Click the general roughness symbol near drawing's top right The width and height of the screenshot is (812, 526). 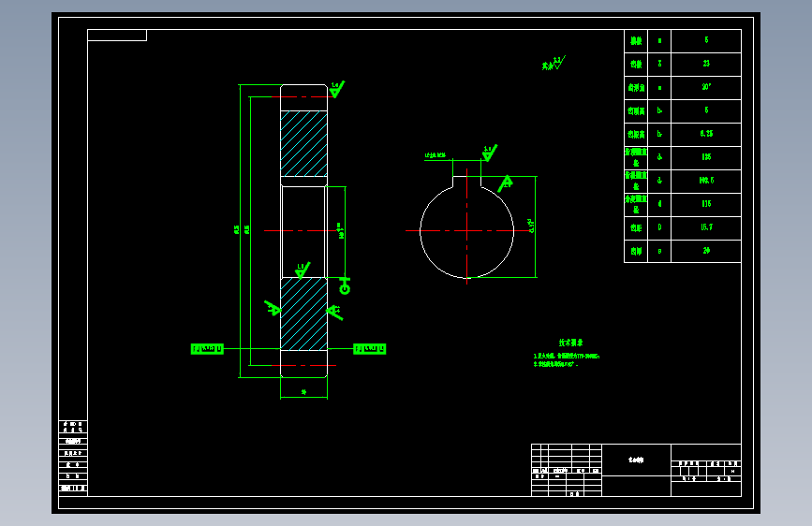tap(554, 63)
